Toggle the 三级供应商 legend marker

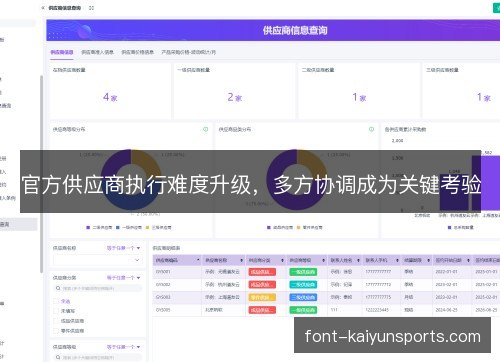(x=147, y=227)
